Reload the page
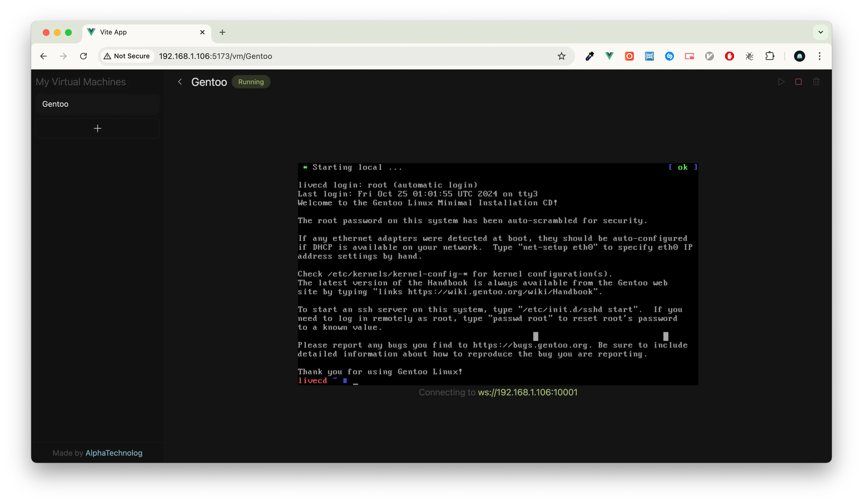The image size is (863, 504). coord(83,56)
